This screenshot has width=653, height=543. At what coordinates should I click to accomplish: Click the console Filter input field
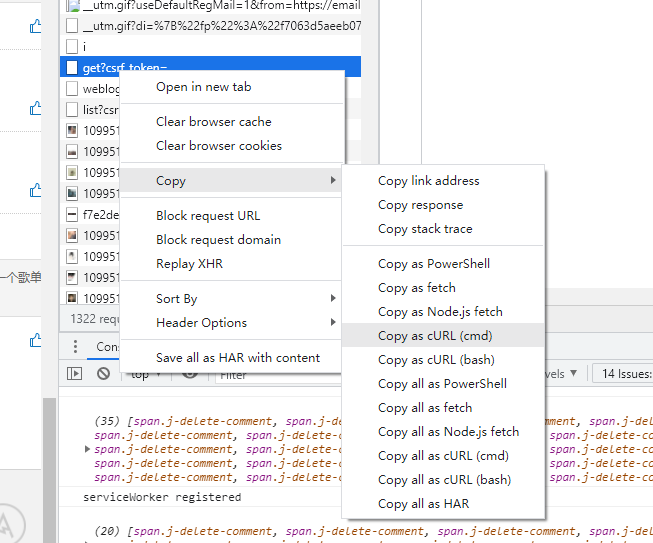[x=278, y=375]
